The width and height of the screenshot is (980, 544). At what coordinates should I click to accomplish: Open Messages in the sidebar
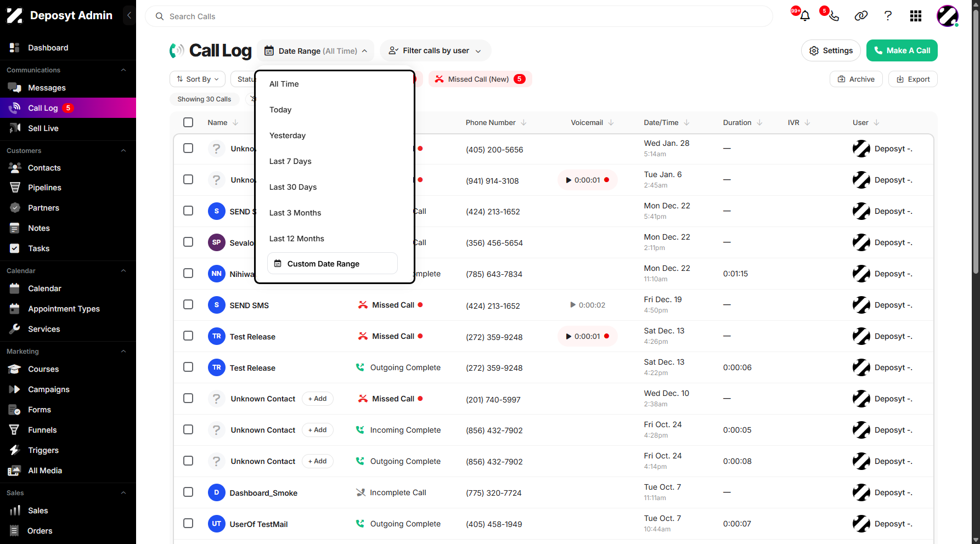[x=68, y=88]
